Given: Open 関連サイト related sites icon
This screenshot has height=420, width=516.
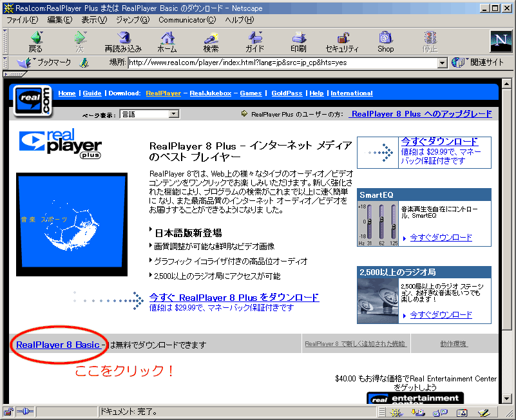Looking at the screenshot, I should 477,62.
